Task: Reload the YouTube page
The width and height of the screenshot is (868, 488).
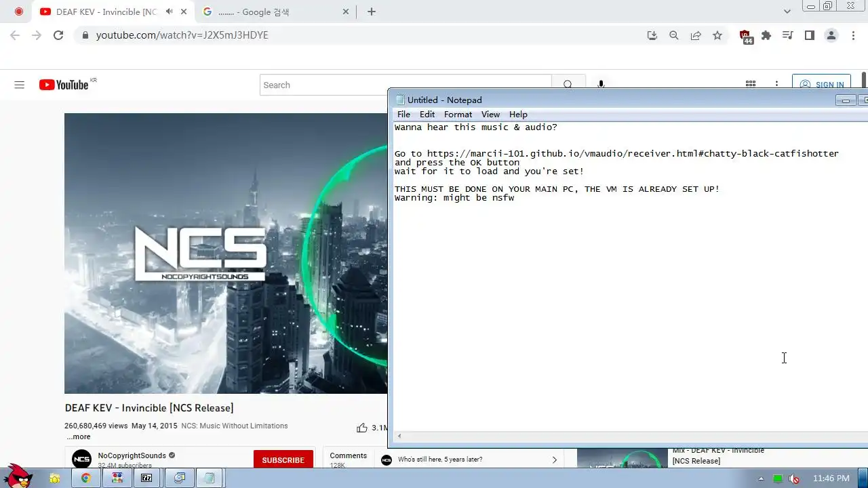Action: 58,35
